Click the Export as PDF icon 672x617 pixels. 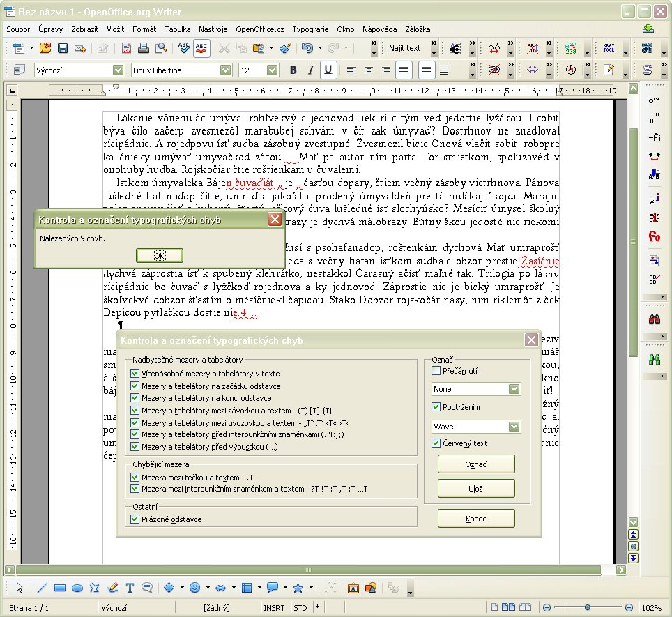coord(126,48)
